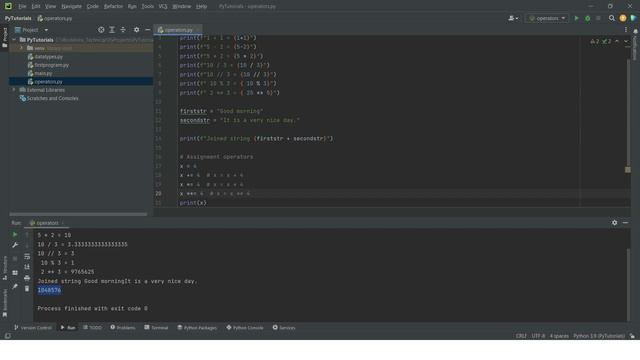Hide the Project panel with minus icon
This screenshot has width=640, height=360.
pos(147,30)
